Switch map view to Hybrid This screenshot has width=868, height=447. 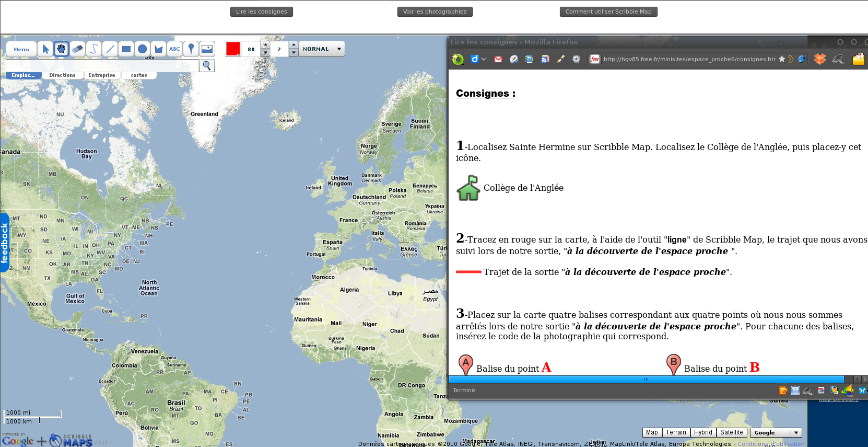703,432
